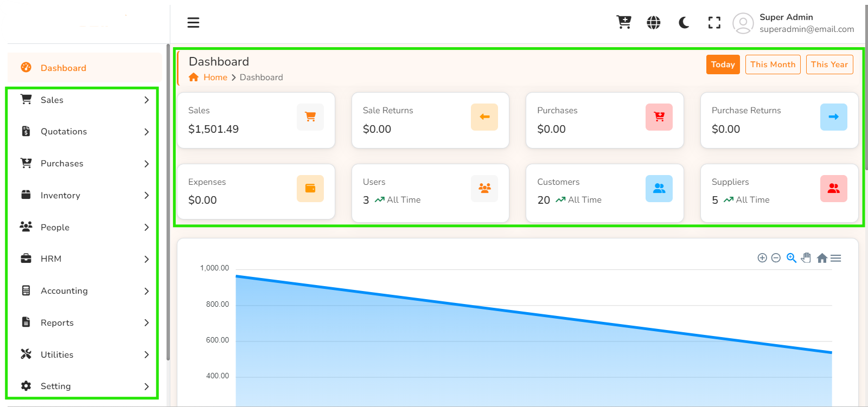Click the home icon in the breadcrumb
This screenshot has height=407, width=868.
point(194,77)
